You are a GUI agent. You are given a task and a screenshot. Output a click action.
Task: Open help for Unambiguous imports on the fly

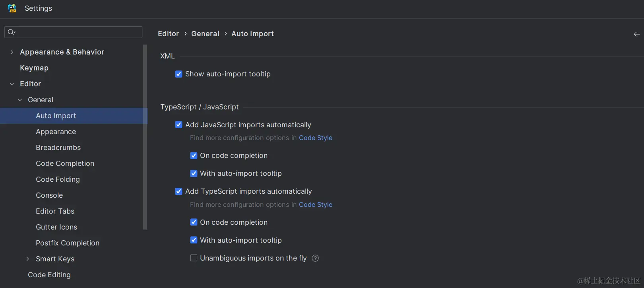pos(315,258)
